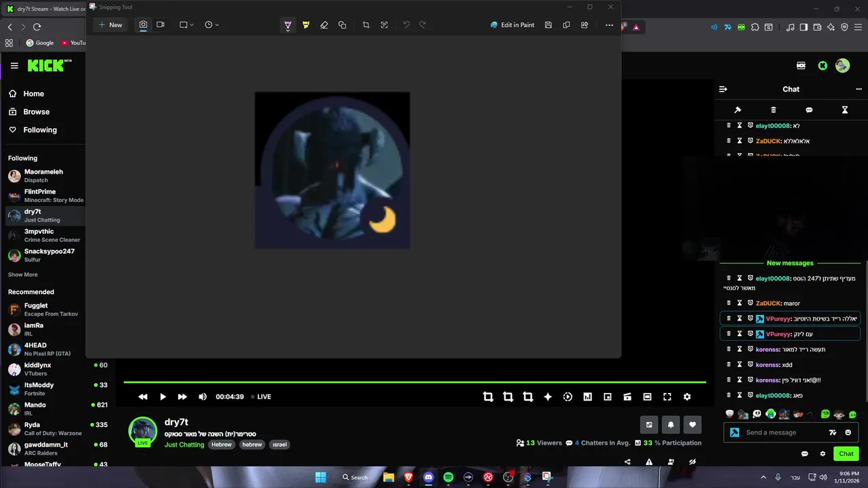
Task: Activate the image crop tool
Action: [366, 25]
